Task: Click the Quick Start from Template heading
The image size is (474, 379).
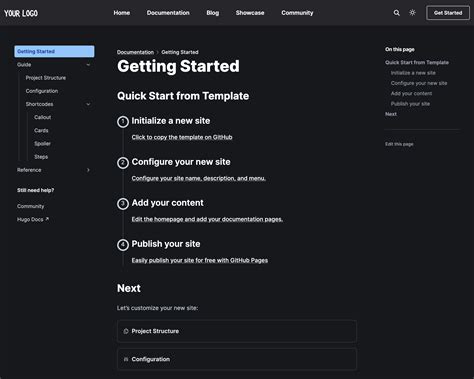Action: [x=183, y=96]
